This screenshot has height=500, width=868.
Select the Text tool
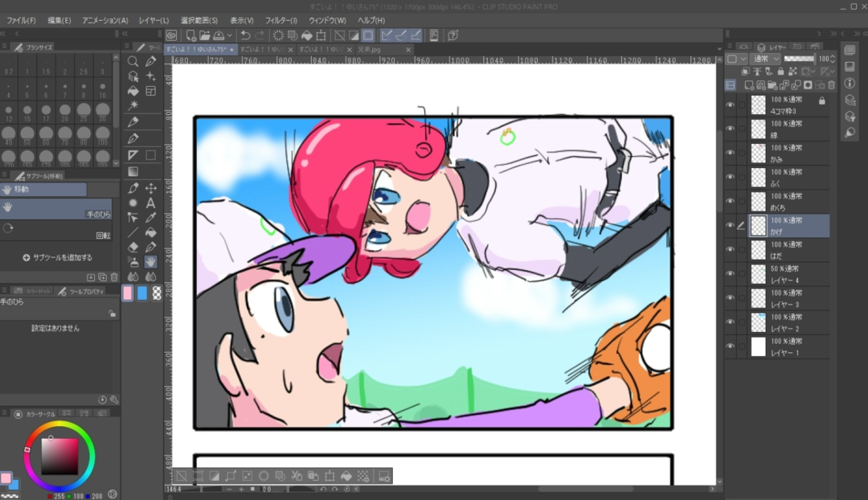click(x=150, y=203)
